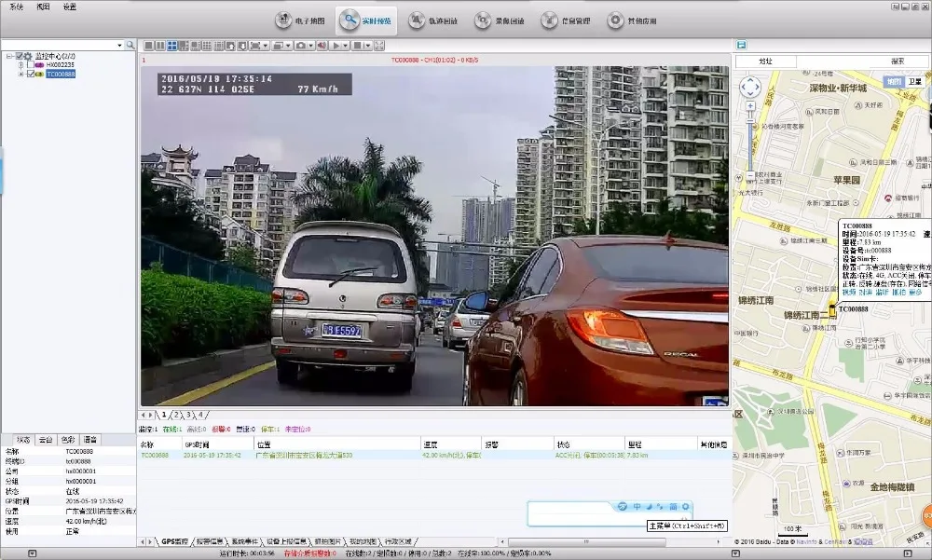This screenshot has height=560, width=932.
Task: Open the display ratio dropdown arrow
Action: coord(266,46)
